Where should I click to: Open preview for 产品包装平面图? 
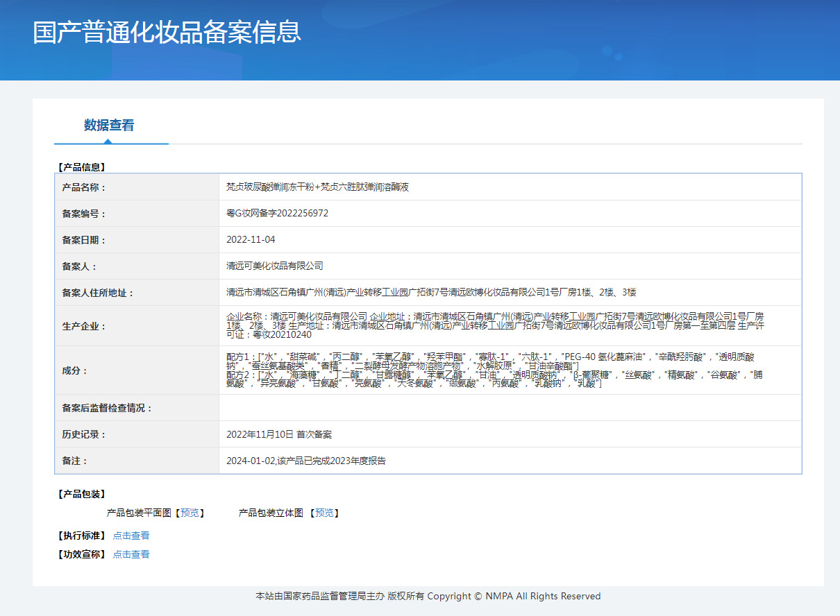click(190, 513)
